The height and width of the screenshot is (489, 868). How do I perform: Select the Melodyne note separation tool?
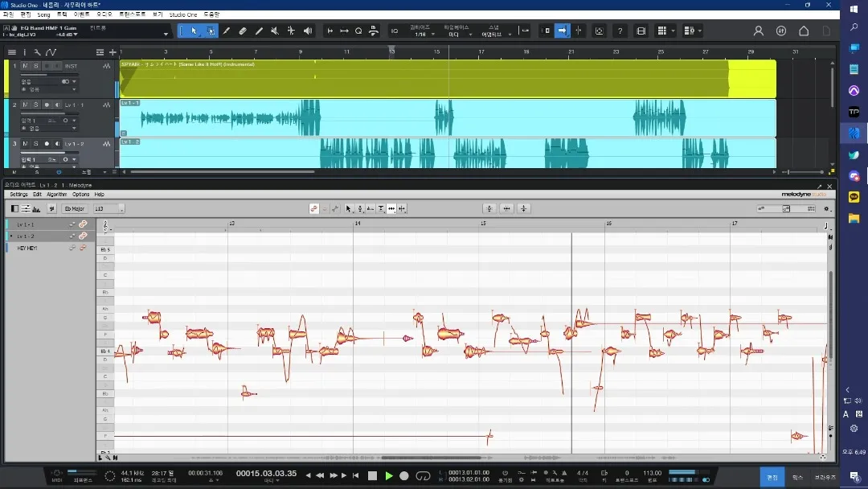[x=402, y=209]
